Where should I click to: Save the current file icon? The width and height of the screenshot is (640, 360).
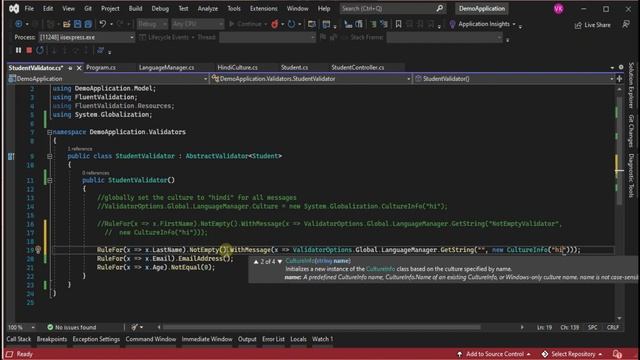click(78, 24)
